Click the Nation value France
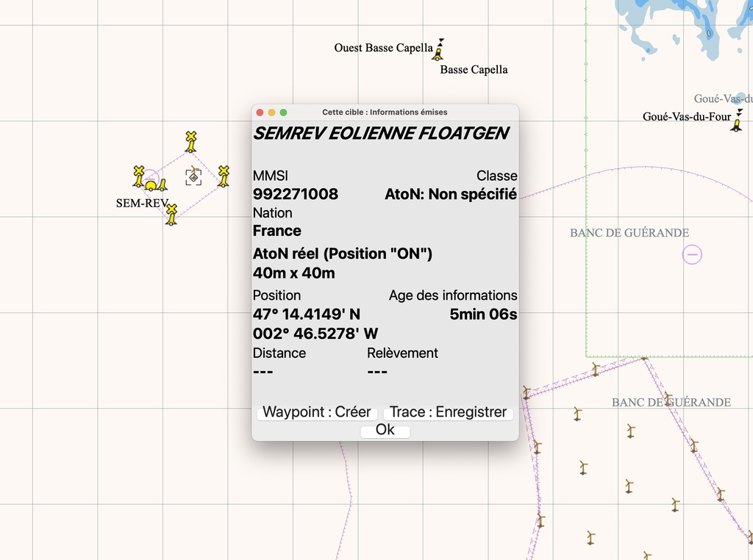 point(277,231)
